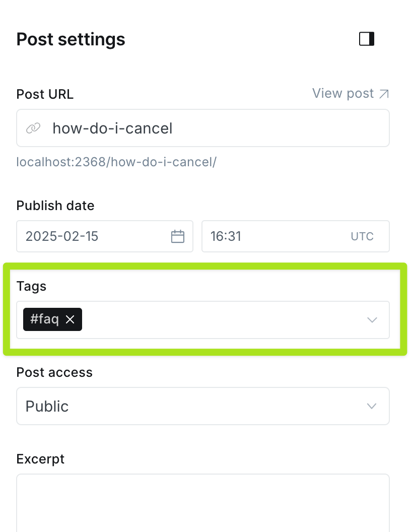Click empty space in the Tags input

point(222,320)
